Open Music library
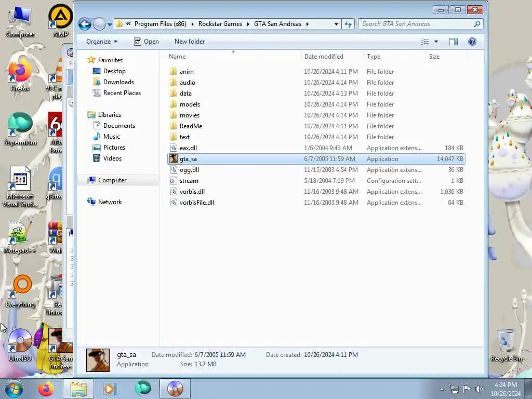The image size is (532, 399). coord(111,137)
